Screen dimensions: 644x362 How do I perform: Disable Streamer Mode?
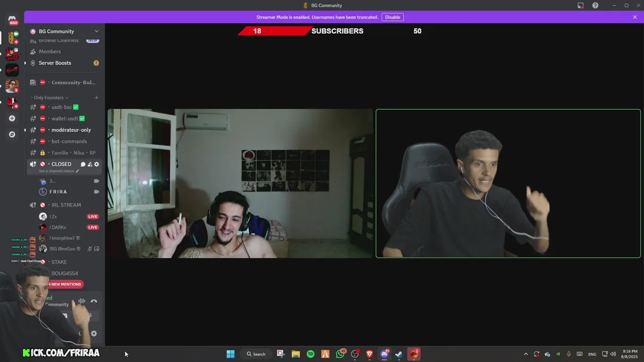[392, 17]
